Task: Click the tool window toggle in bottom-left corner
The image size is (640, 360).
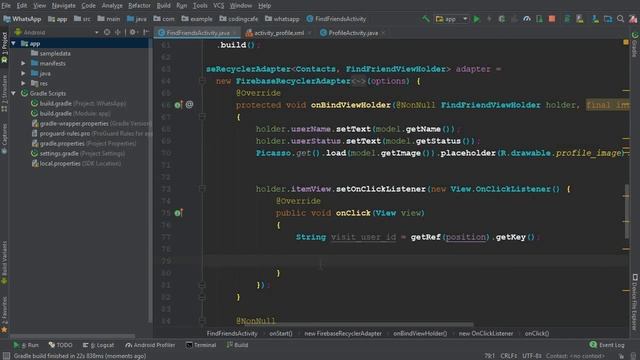Action: 6,356
